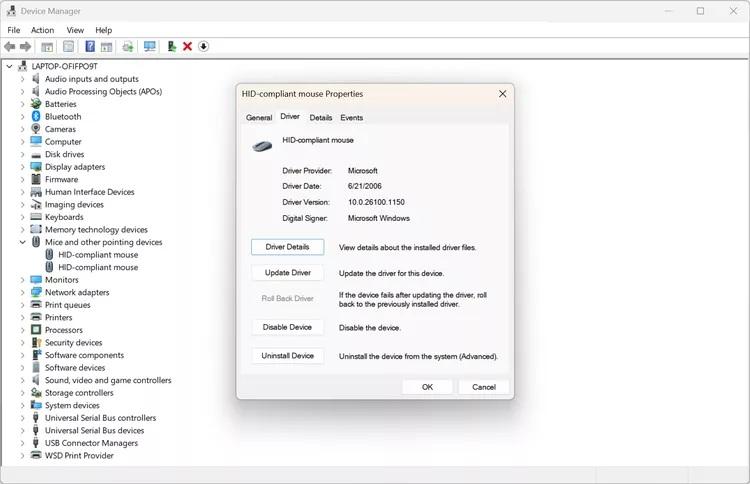Switch to the Details tab
Image resolution: width=750 pixels, height=484 pixels.
pos(320,118)
